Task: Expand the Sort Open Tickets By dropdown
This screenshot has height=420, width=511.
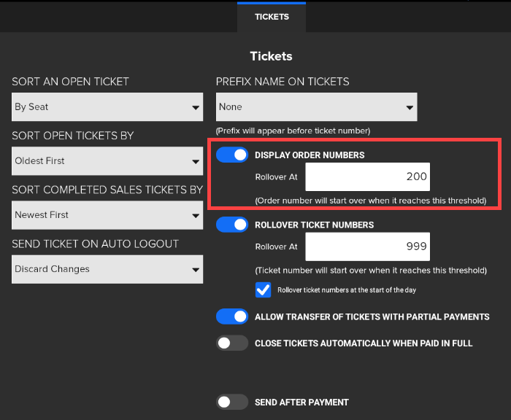Action: click(x=107, y=161)
